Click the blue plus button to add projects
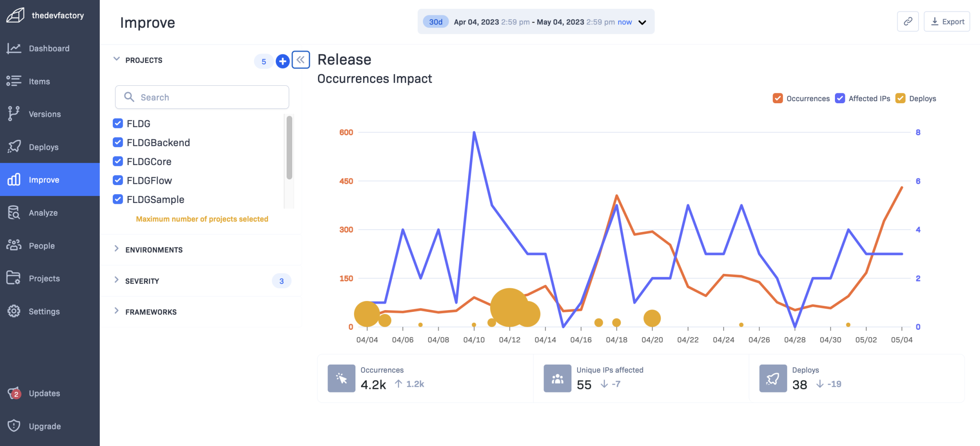The width and height of the screenshot is (980, 446). pyautogui.click(x=282, y=61)
